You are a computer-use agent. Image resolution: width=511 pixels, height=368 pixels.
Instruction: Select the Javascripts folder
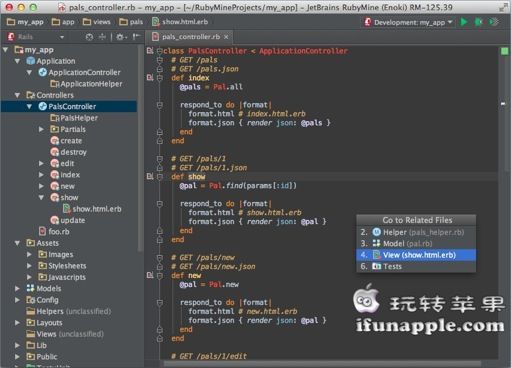[x=62, y=277]
